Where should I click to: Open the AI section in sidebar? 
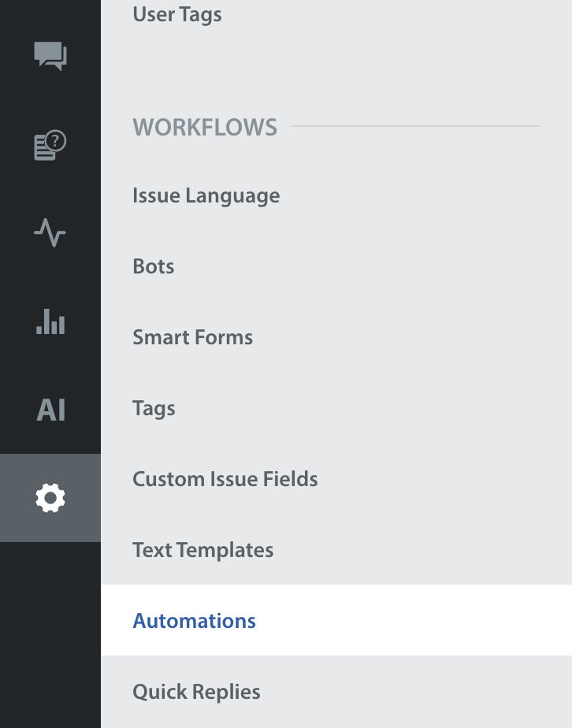click(50, 410)
